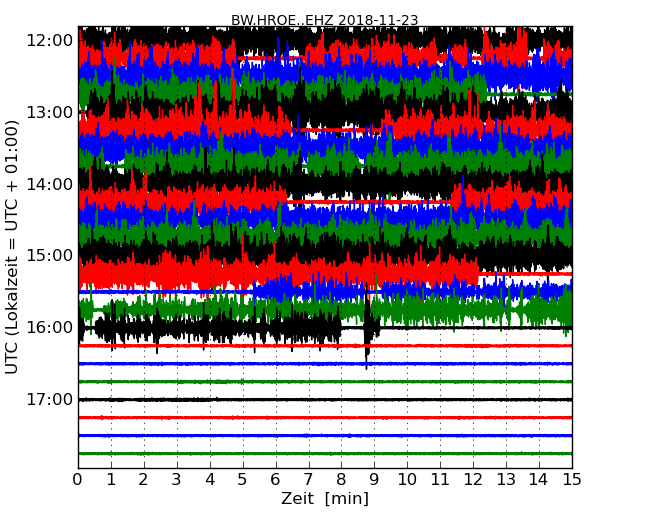
Task: Click the large seismic spike near minute 9
Action: [367, 328]
